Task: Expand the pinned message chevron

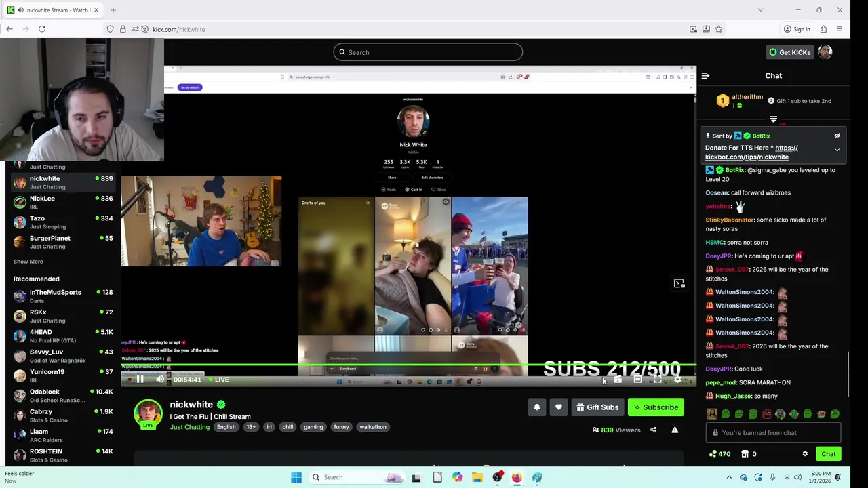Action: 837,150
